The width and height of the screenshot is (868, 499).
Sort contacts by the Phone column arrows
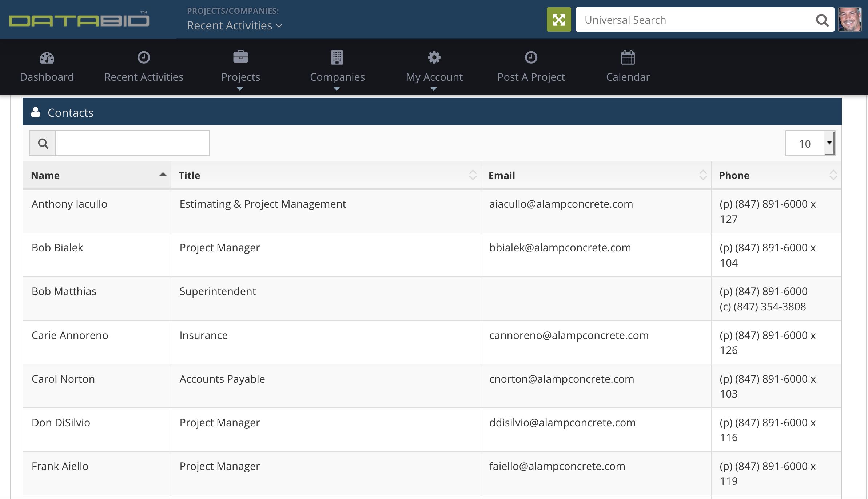tap(833, 175)
